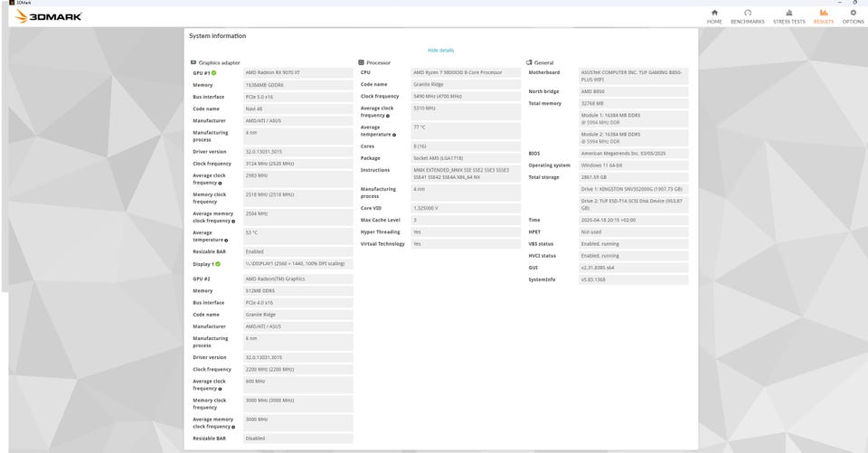Click info icon beside Average temperature under Processor
The image size is (868, 453).
(394, 135)
